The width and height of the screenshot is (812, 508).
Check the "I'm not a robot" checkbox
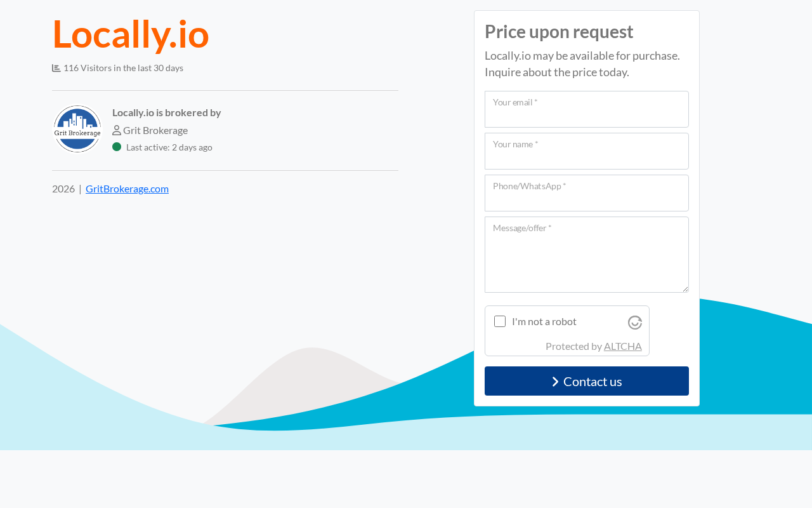500,321
